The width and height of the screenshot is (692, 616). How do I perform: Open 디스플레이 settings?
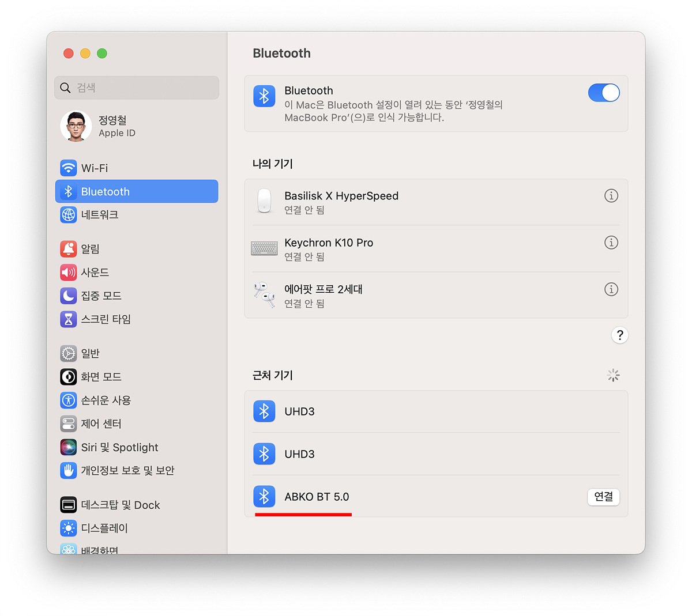(x=137, y=528)
